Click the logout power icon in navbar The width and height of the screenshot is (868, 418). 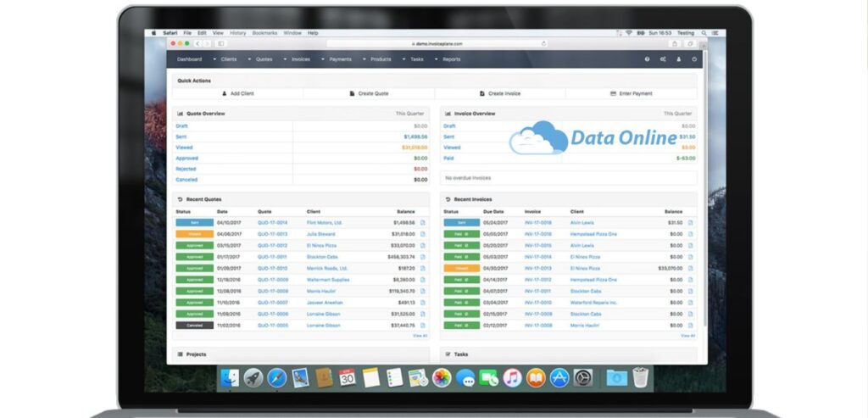point(694,59)
